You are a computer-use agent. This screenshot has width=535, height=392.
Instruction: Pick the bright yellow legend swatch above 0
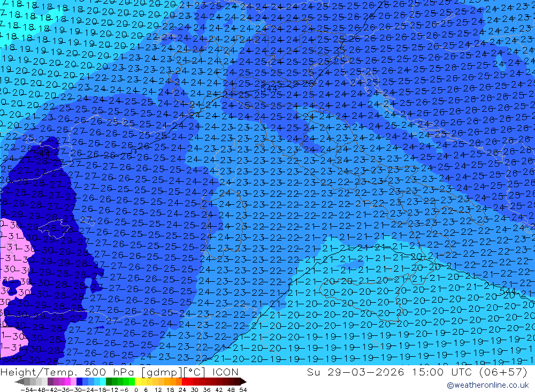click(x=137, y=381)
